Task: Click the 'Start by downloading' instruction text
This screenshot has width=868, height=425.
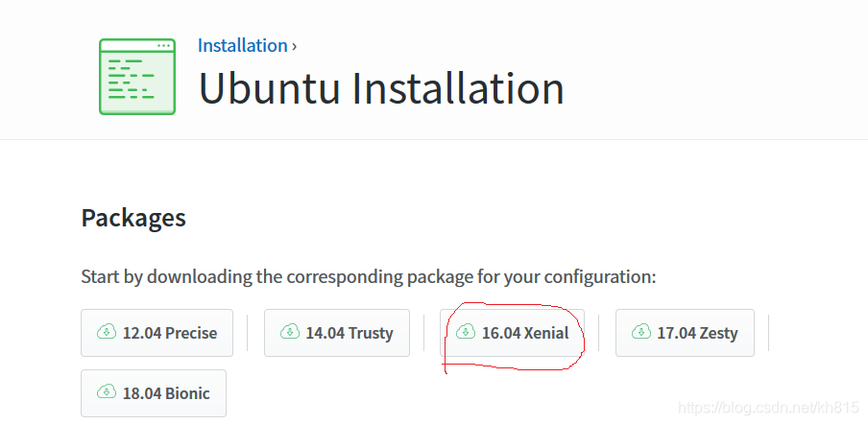Action: click(368, 276)
